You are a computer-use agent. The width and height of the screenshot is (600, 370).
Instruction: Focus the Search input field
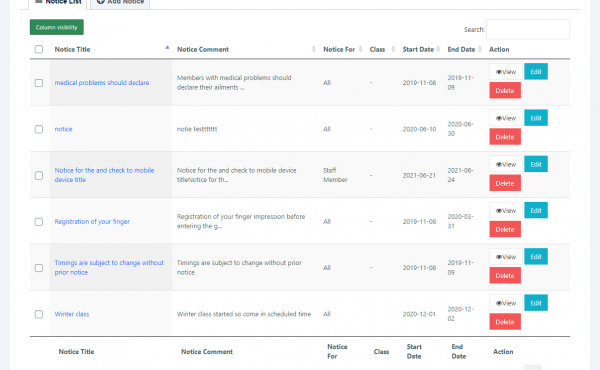pyautogui.click(x=528, y=29)
